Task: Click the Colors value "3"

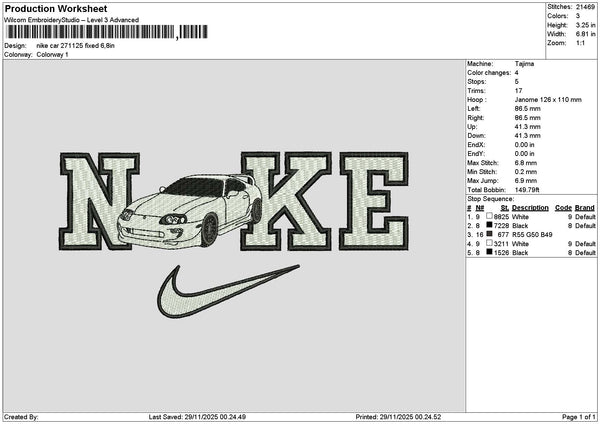Action: point(578,16)
